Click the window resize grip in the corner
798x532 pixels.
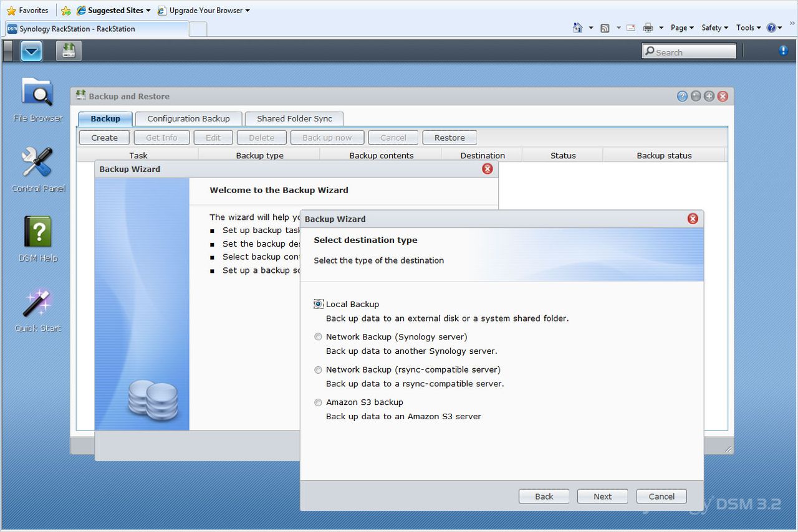click(728, 449)
